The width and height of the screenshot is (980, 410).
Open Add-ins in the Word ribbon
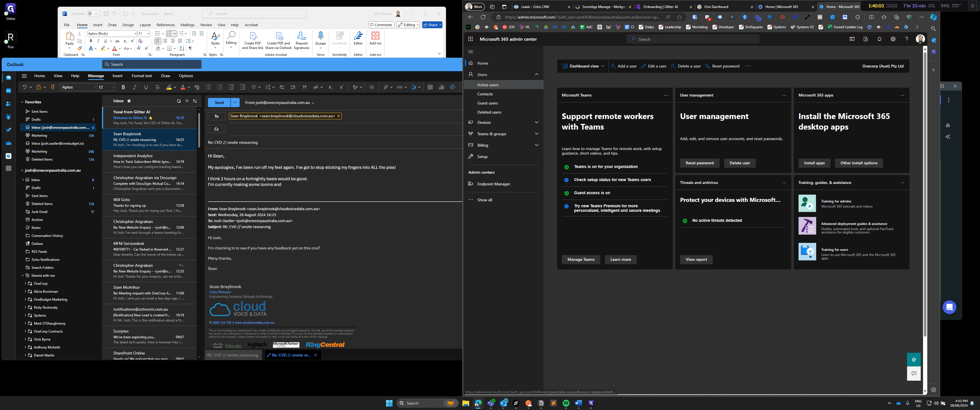pyautogui.click(x=375, y=38)
